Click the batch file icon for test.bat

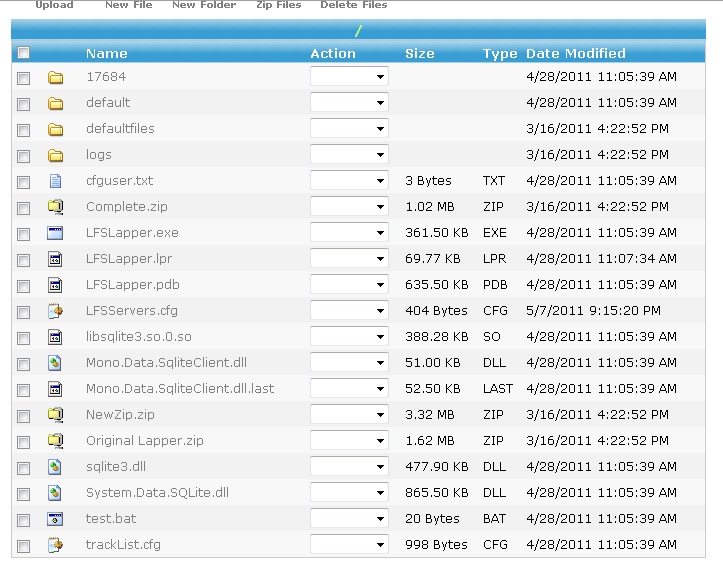click(55, 519)
